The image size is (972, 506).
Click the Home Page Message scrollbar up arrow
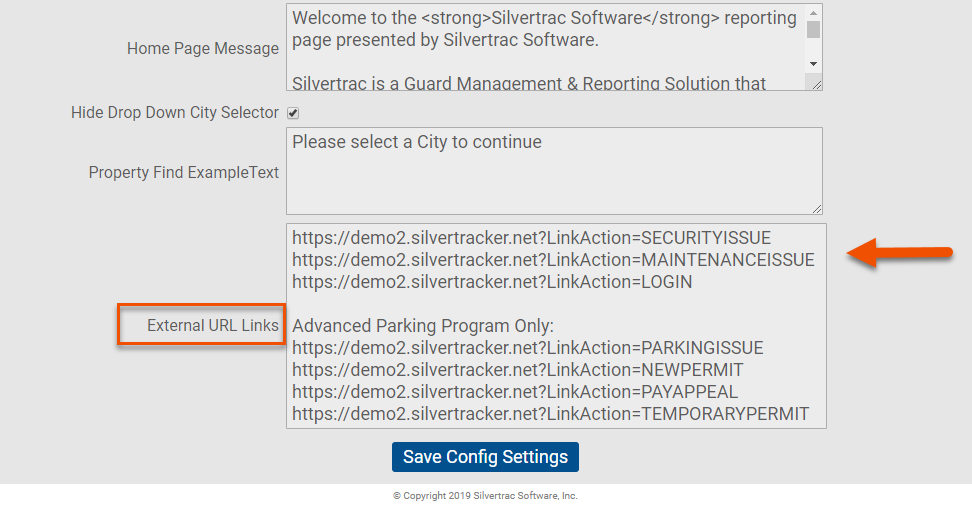[x=813, y=13]
